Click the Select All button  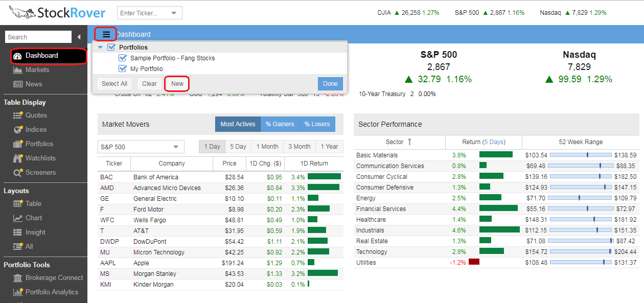(x=114, y=84)
